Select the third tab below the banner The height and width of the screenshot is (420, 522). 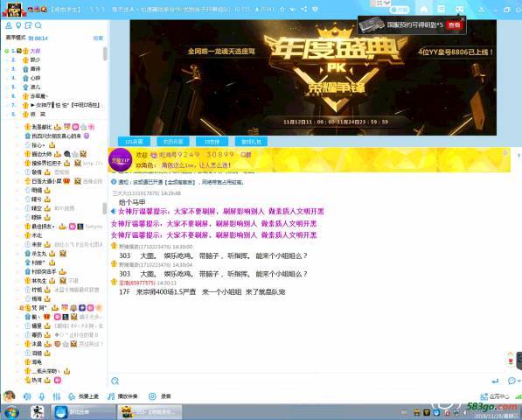point(212,142)
